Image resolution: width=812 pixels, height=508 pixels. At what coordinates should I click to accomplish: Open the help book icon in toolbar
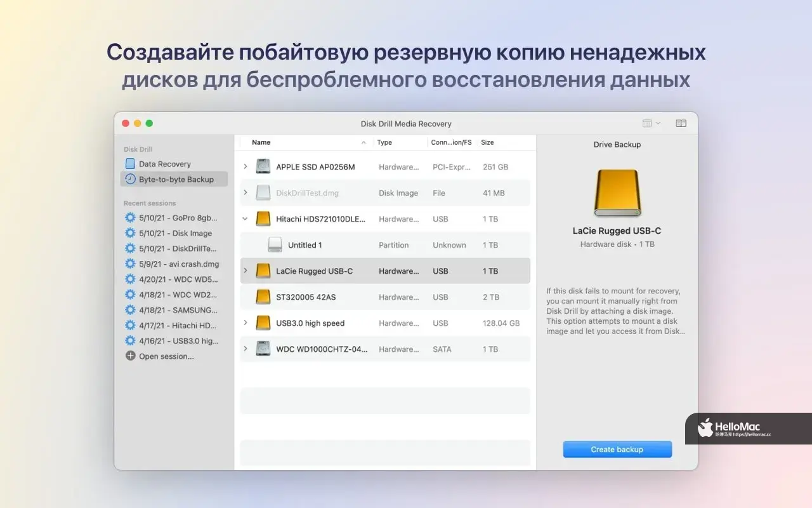pyautogui.click(x=681, y=123)
